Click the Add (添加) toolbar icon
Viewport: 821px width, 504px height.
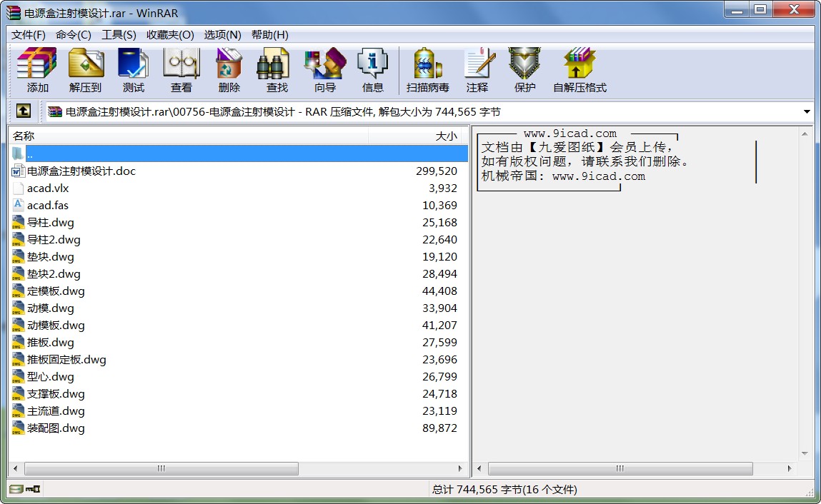tap(37, 70)
